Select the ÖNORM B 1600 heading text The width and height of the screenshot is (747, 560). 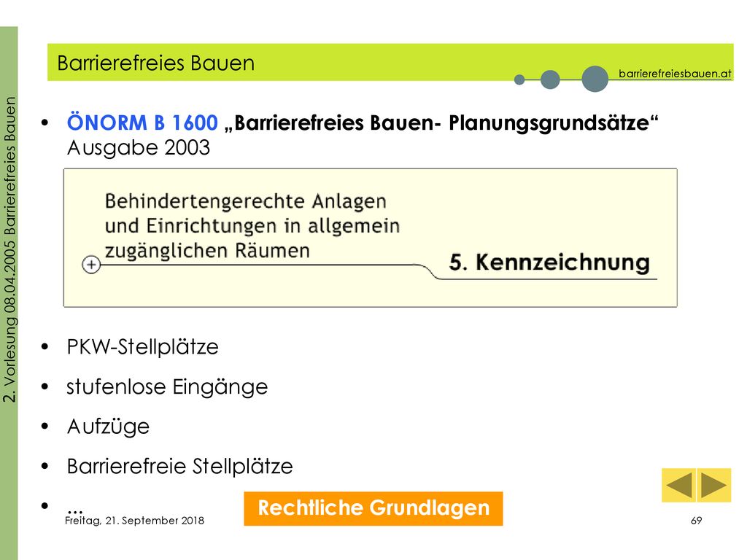pyautogui.click(x=142, y=122)
